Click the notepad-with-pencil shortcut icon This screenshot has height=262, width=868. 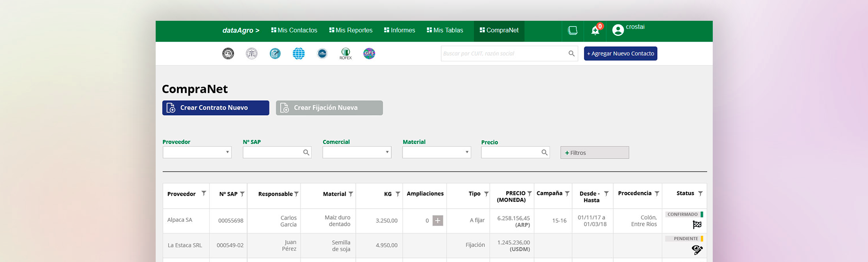click(x=275, y=53)
